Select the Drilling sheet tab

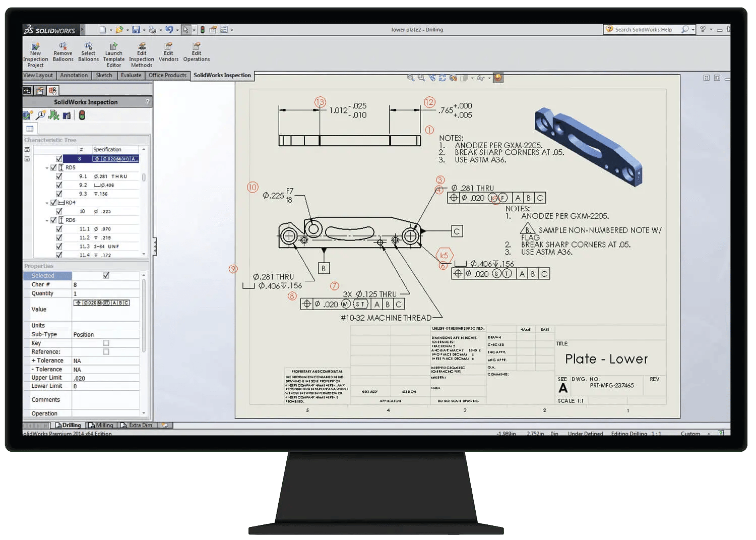click(x=68, y=425)
